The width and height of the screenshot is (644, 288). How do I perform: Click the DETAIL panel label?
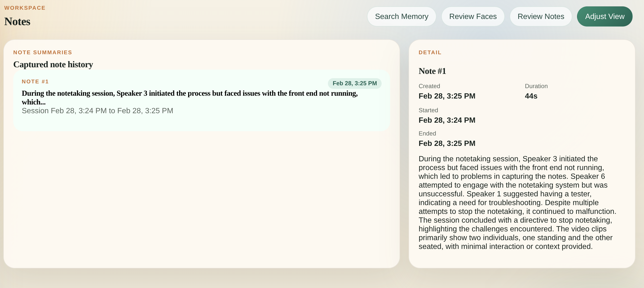coord(430,53)
